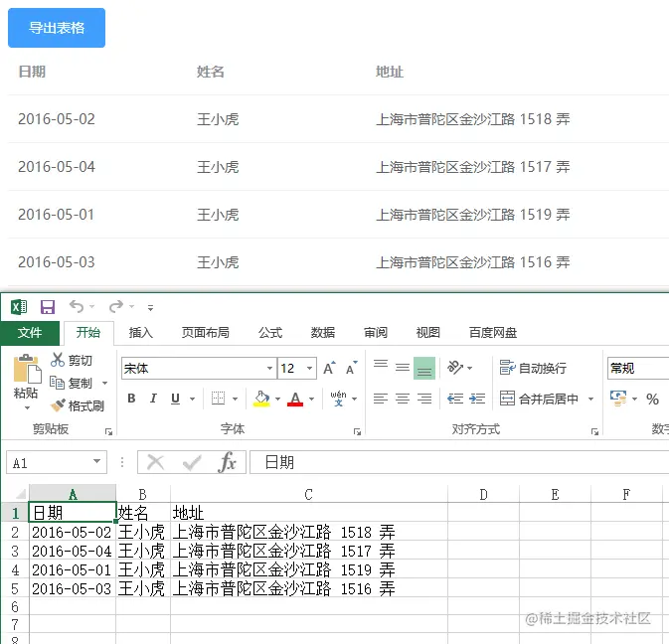669x644 pixels.
Task: Toggle 自动换行 wrap text
Action: pyautogui.click(x=533, y=368)
